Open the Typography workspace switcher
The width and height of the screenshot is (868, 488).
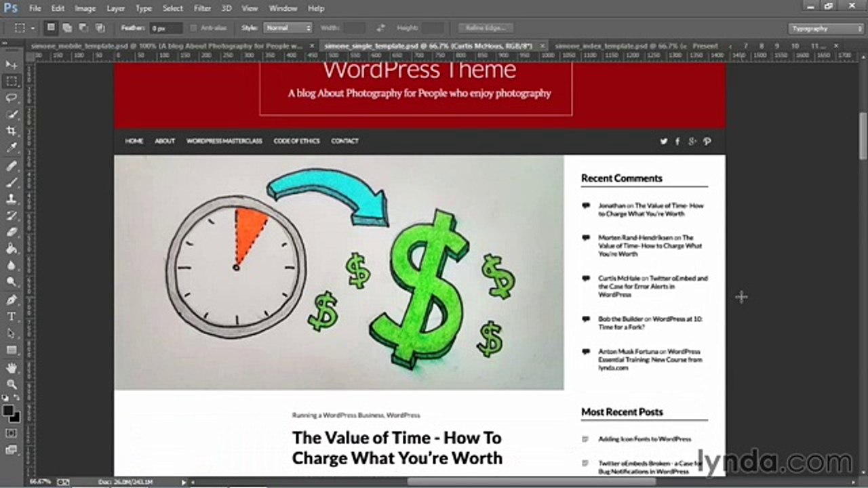(826, 28)
